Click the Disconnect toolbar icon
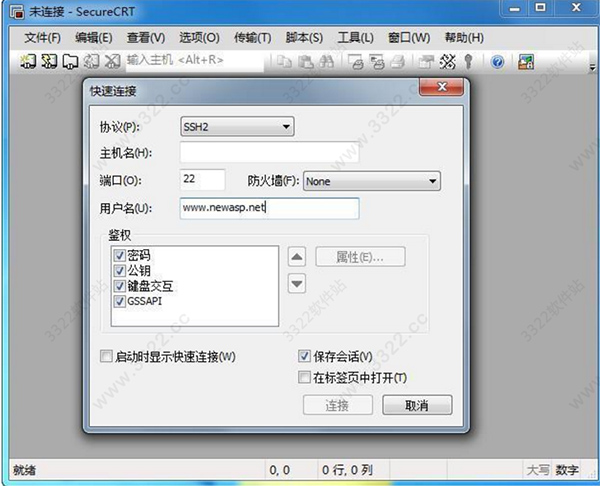Viewport: 600px width, 486px height. pyautogui.click(x=112, y=61)
